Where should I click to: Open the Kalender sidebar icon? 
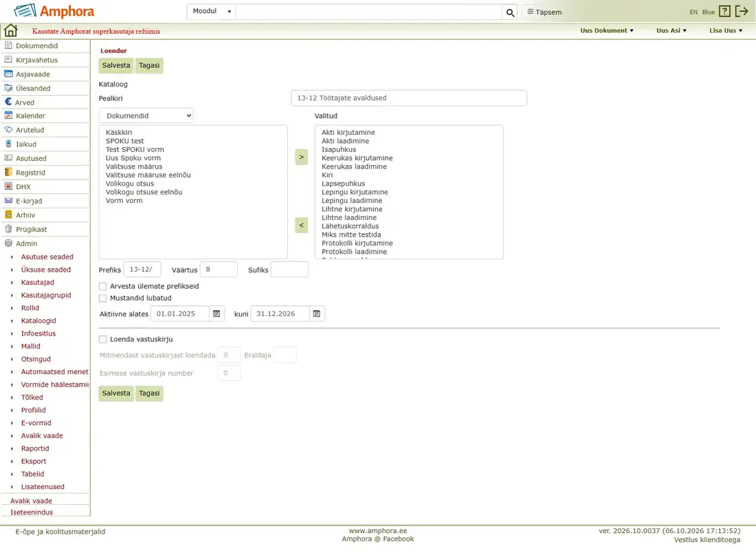click(8, 116)
